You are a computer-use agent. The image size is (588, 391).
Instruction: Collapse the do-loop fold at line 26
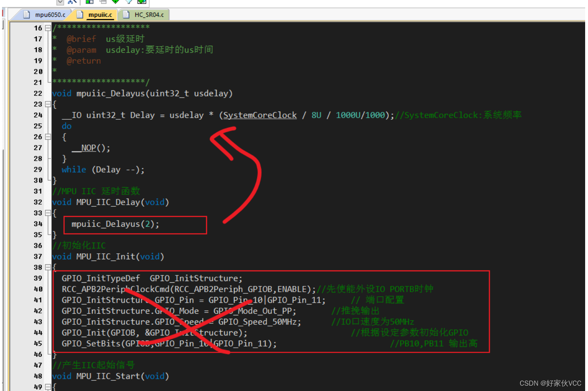(48, 137)
